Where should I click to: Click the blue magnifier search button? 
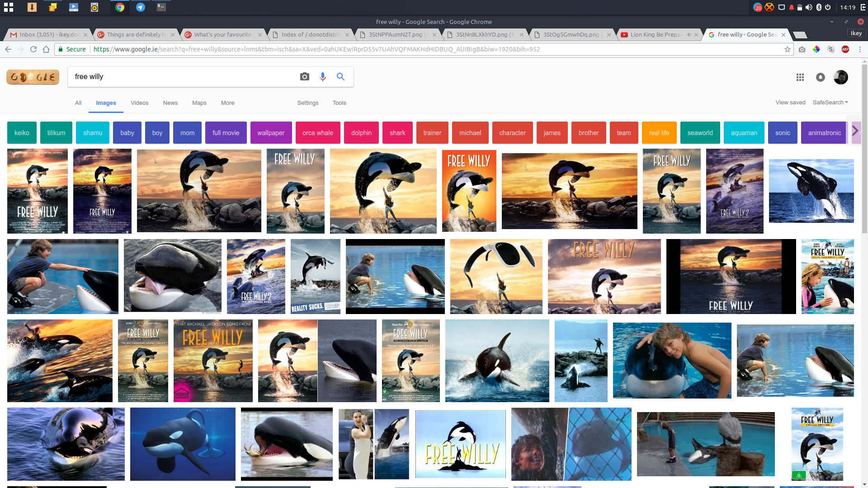341,77
